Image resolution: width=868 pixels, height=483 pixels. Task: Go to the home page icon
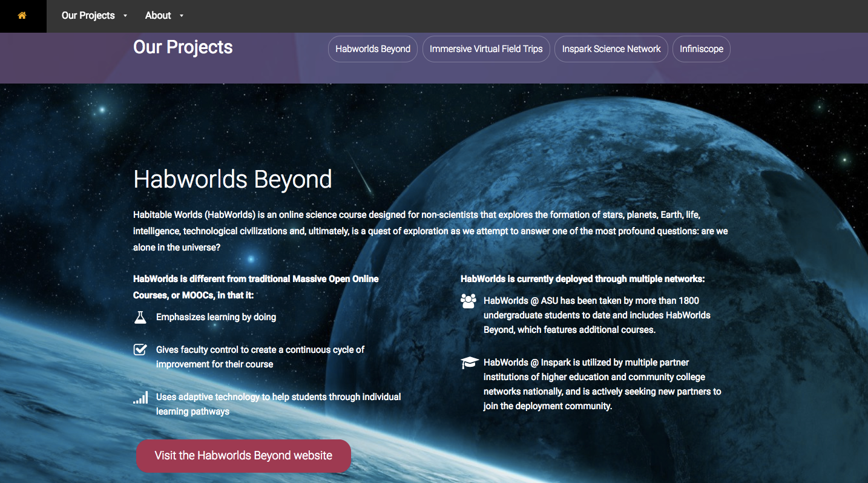click(x=22, y=16)
